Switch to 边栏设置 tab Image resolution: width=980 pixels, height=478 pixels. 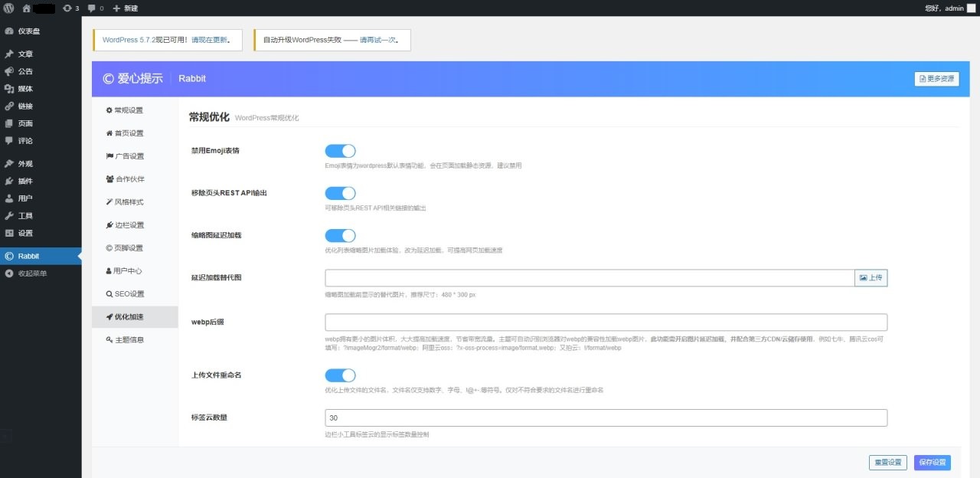[x=135, y=225]
